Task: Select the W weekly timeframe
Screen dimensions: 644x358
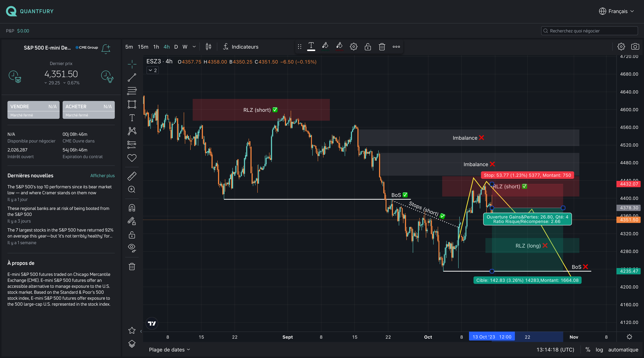Action: point(185,47)
